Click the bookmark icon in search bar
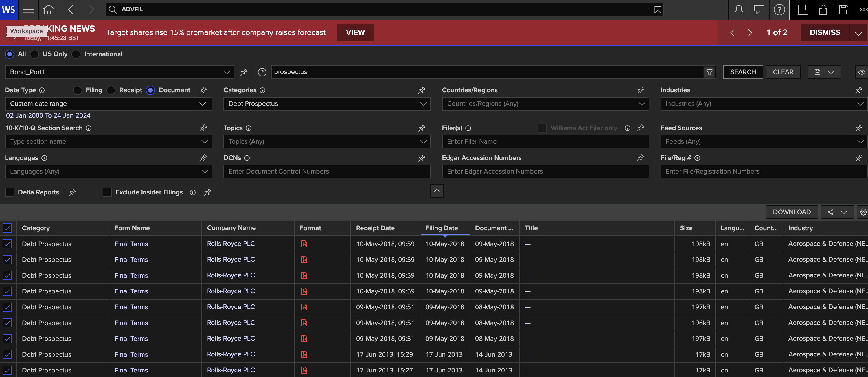The width and height of the screenshot is (868, 377). [657, 9]
